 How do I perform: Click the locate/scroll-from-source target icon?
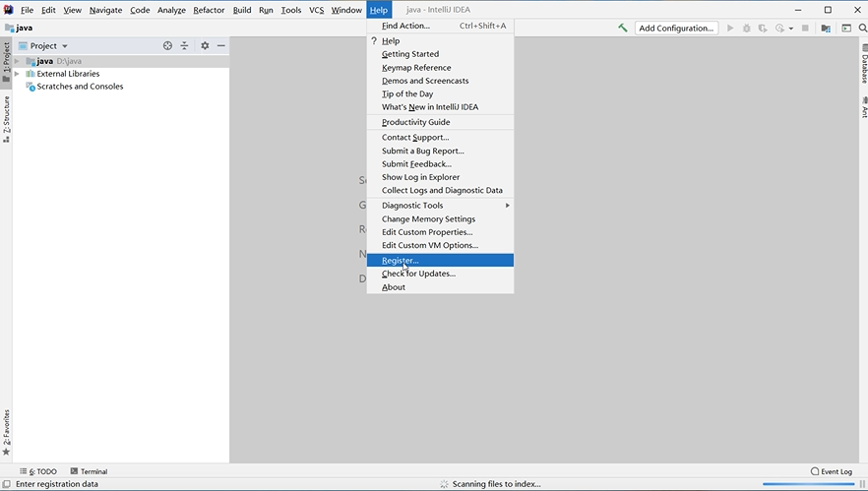pyautogui.click(x=167, y=46)
